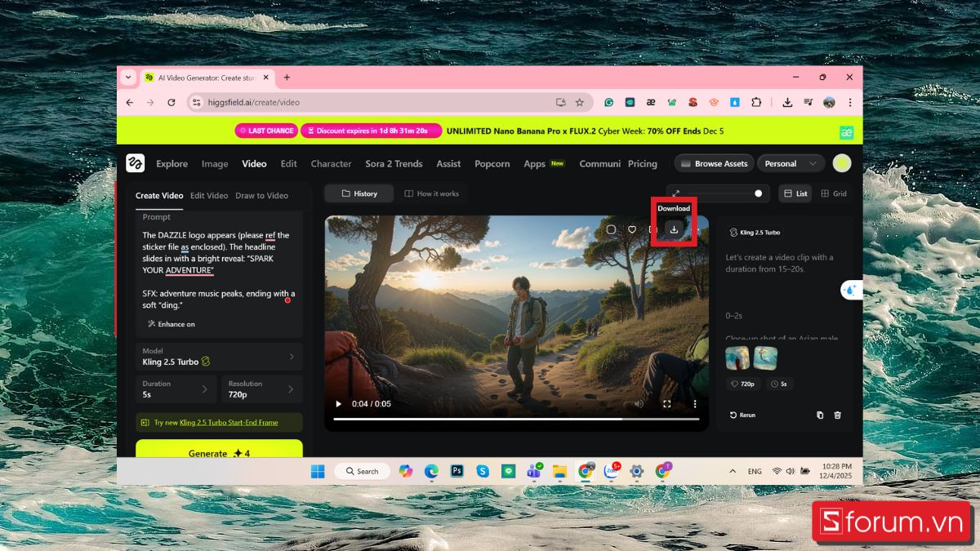Open the fullscreen video control
The width and height of the screenshot is (980, 551).
pos(666,403)
